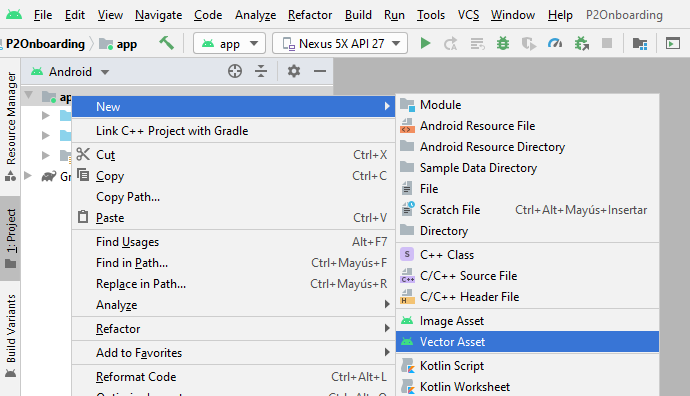This screenshot has width=690, height=396.
Task: Choose Copy Path... from the context menu
Action: point(233,197)
